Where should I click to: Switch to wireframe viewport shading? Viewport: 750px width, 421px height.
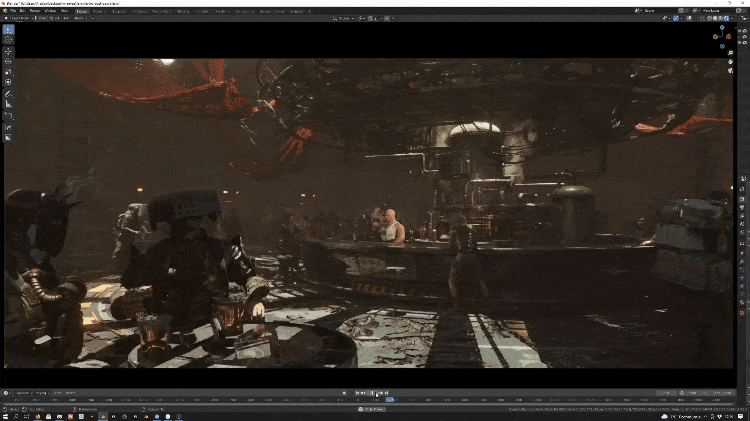point(709,18)
